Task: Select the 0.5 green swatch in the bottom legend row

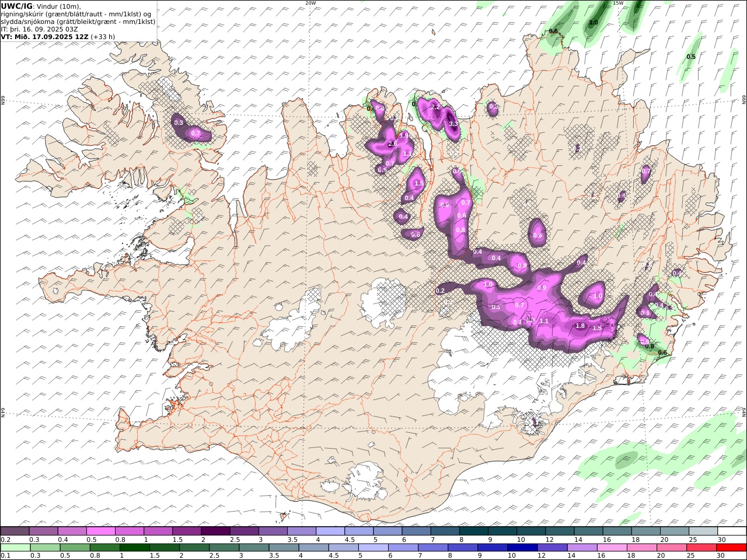Action: click(x=75, y=548)
